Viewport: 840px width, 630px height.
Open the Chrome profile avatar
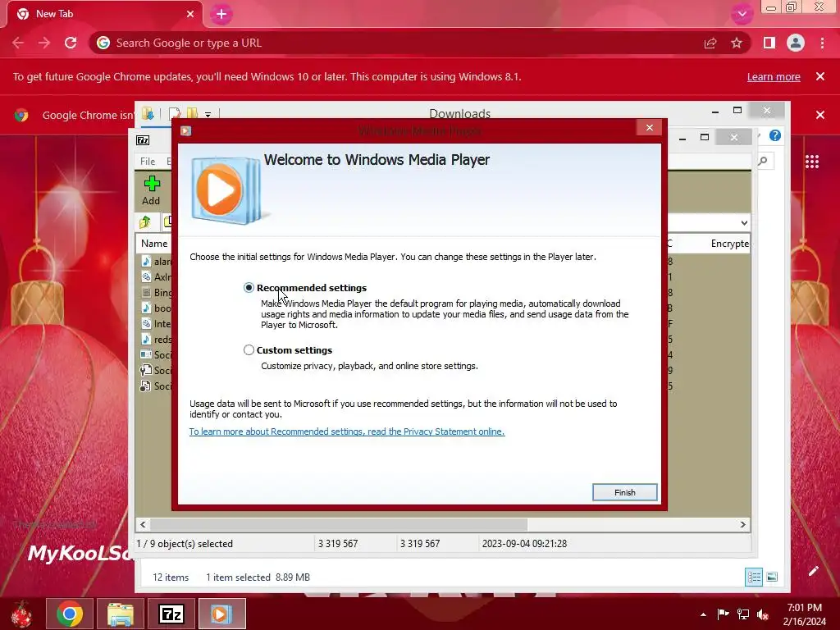[796, 43]
